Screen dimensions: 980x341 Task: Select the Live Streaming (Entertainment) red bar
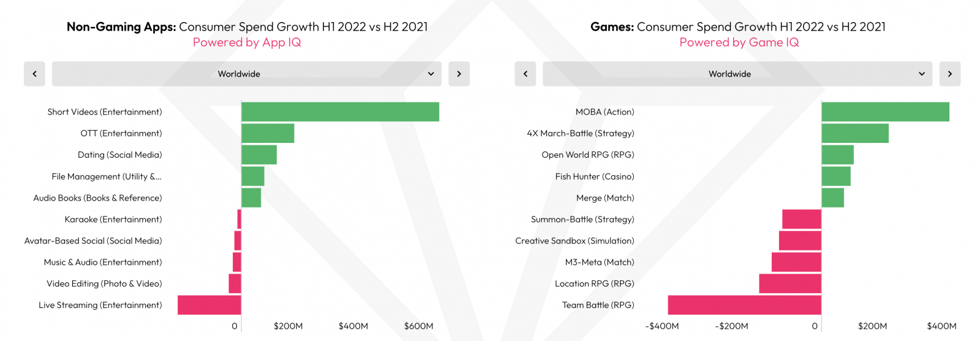click(x=209, y=305)
